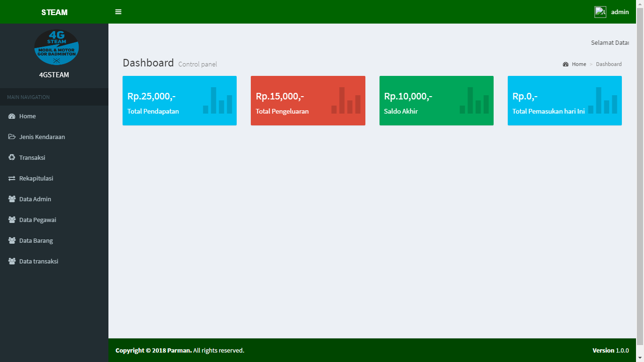Click the admin avatar image in header
The height and width of the screenshot is (362, 644).
(x=600, y=12)
